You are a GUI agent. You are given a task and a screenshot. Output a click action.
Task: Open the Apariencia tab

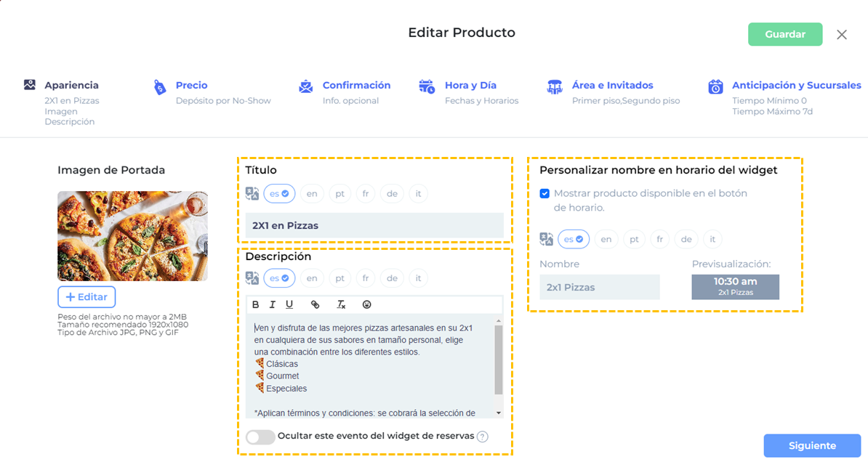click(x=71, y=85)
